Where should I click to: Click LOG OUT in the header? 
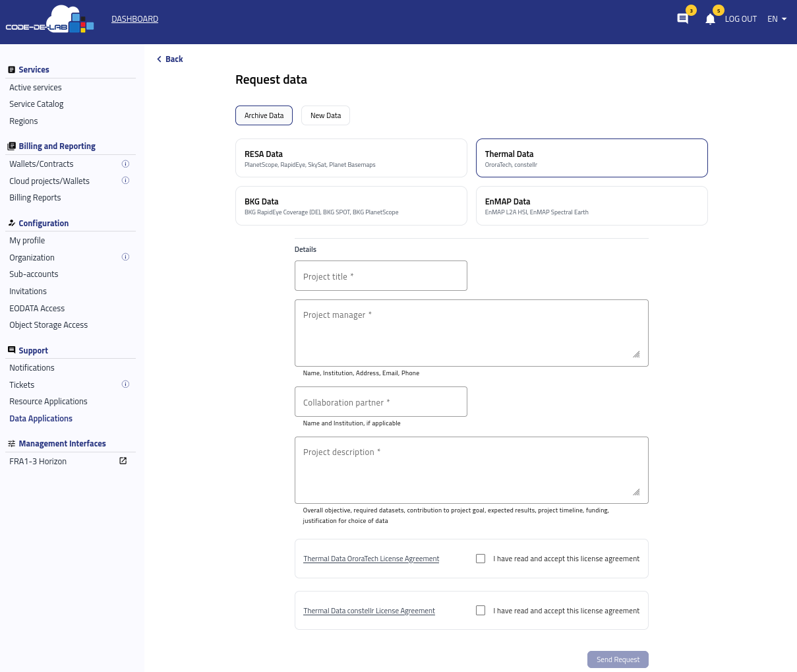coord(741,19)
